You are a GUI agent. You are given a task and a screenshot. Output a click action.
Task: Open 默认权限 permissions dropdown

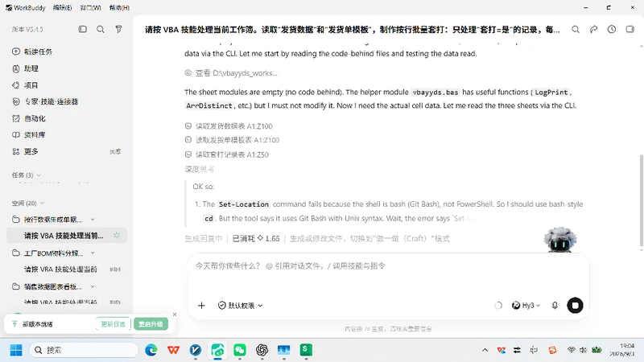pyautogui.click(x=240, y=306)
